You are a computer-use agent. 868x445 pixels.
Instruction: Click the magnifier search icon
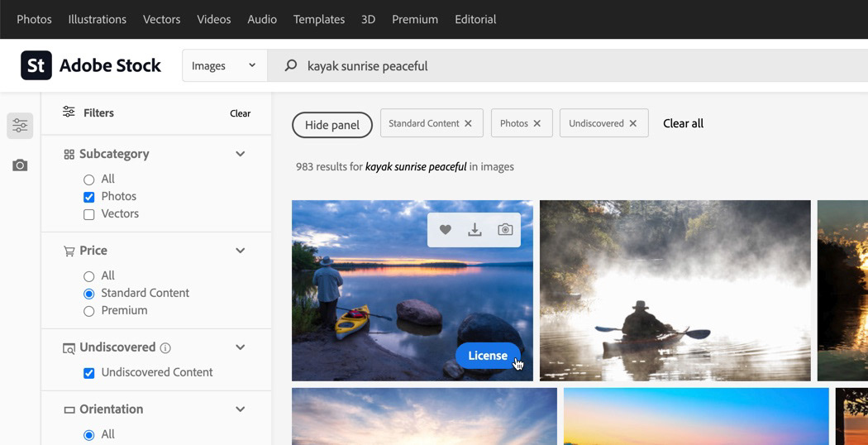291,66
